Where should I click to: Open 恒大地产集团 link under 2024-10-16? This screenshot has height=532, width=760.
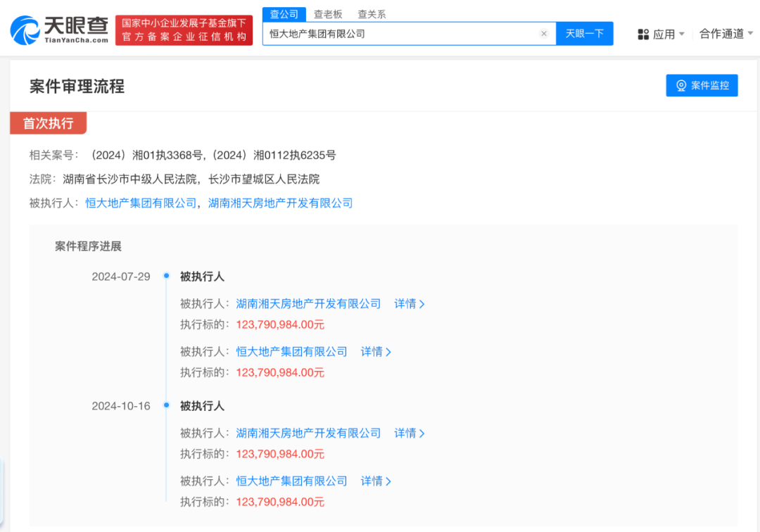[292, 481]
